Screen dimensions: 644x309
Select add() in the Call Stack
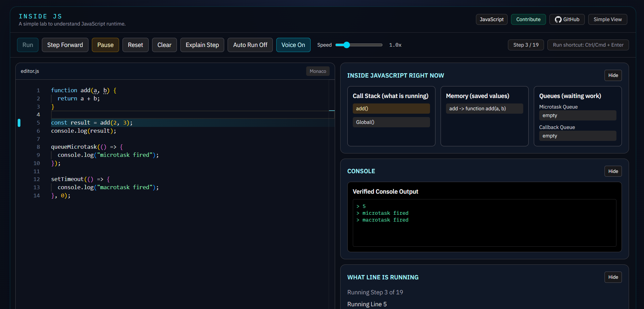coord(391,108)
